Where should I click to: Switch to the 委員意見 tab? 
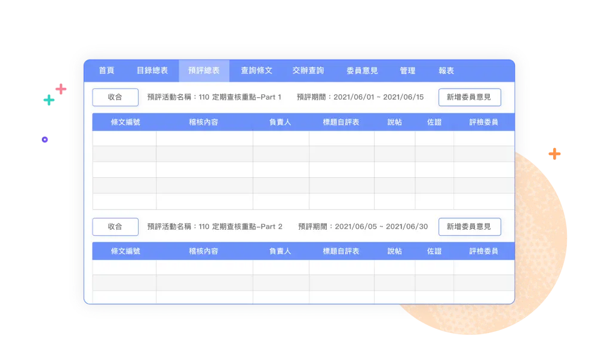tap(362, 70)
